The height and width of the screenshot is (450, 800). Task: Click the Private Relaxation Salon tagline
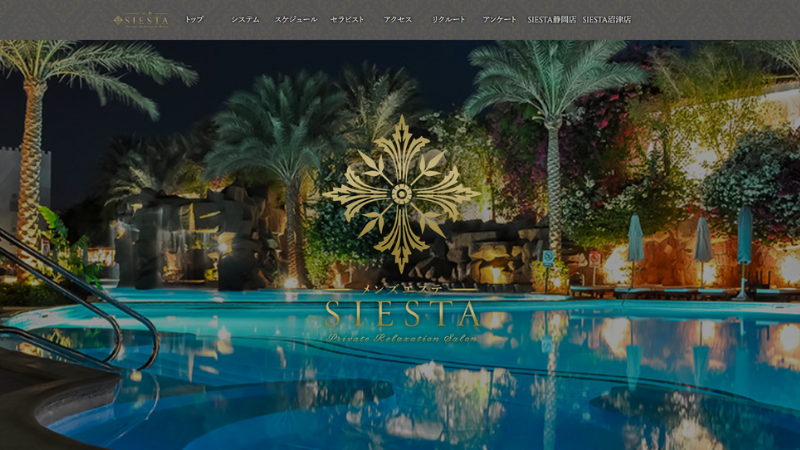402,338
